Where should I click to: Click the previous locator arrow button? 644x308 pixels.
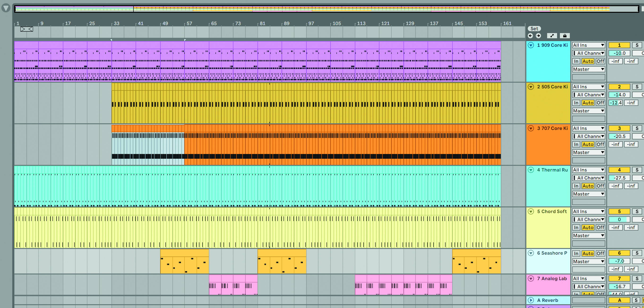tap(530, 36)
